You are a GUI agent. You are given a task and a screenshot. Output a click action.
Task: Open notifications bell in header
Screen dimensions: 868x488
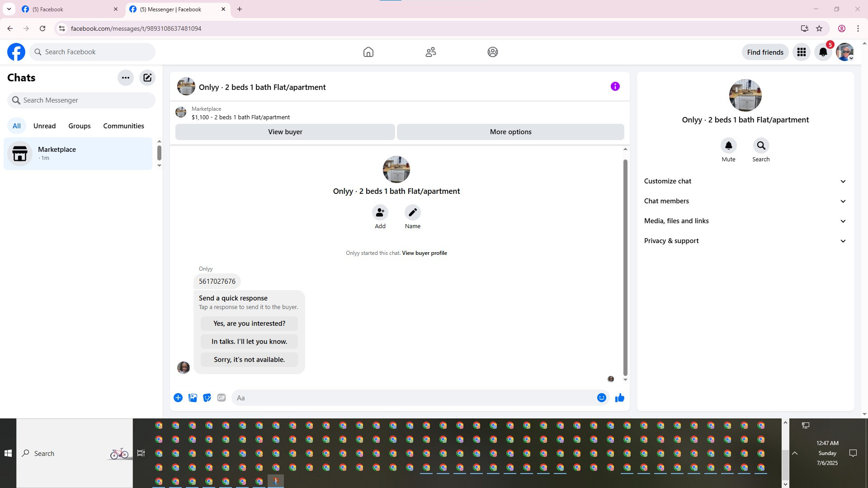tap(823, 52)
